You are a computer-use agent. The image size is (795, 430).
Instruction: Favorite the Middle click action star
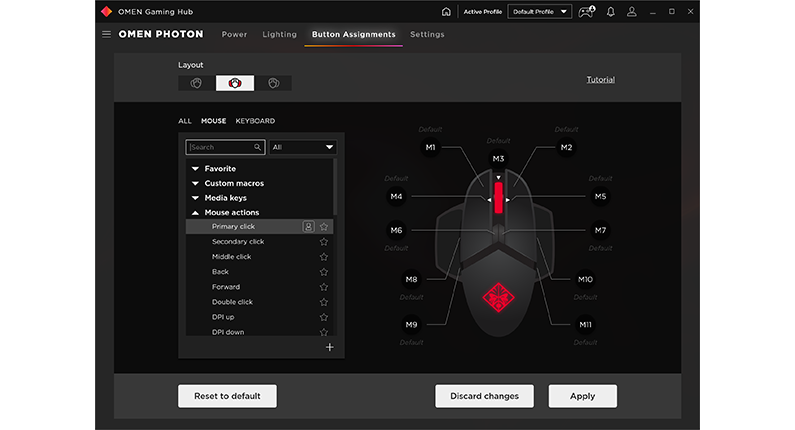click(x=324, y=257)
